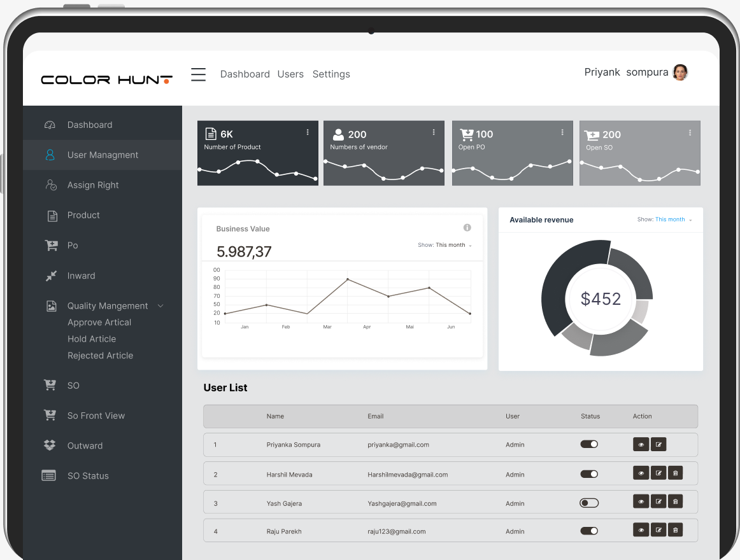
Task: Click the User Managment person icon
Action: click(x=50, y=155)
